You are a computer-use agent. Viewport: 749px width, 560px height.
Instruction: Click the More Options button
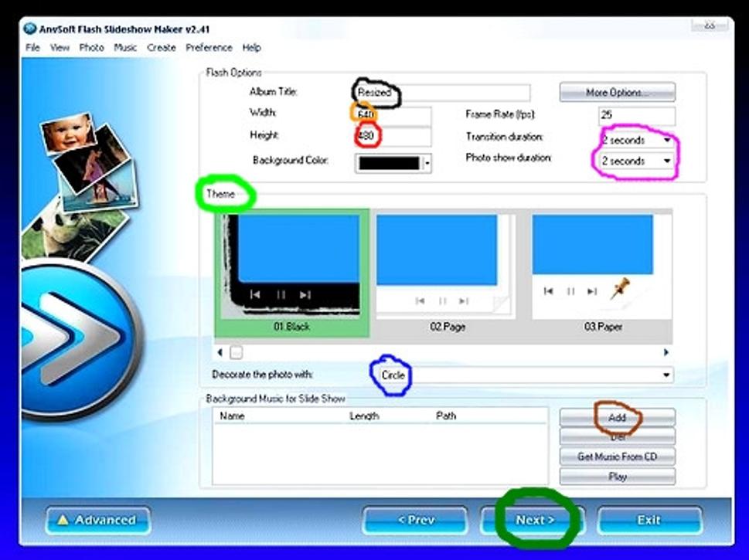(617, 92)
